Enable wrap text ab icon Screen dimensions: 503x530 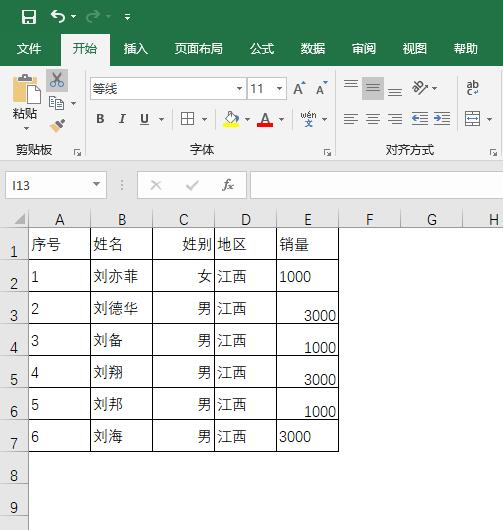pos(472,88)
